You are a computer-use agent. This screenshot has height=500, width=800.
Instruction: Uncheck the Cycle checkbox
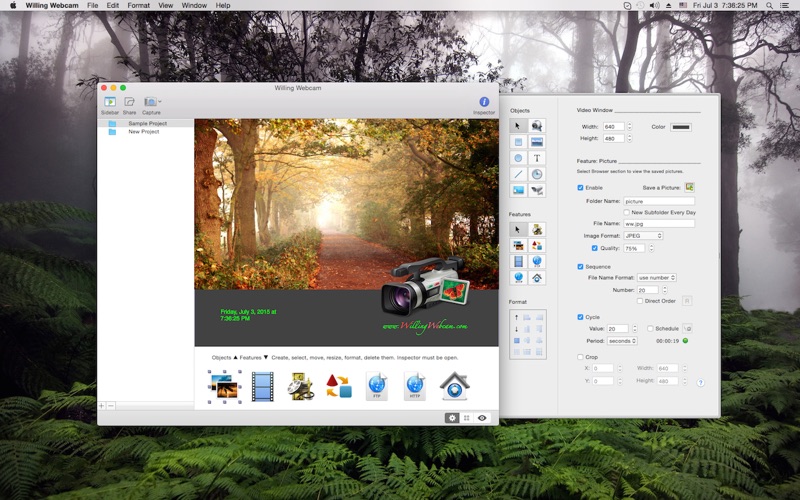click(x=580, y=317)
